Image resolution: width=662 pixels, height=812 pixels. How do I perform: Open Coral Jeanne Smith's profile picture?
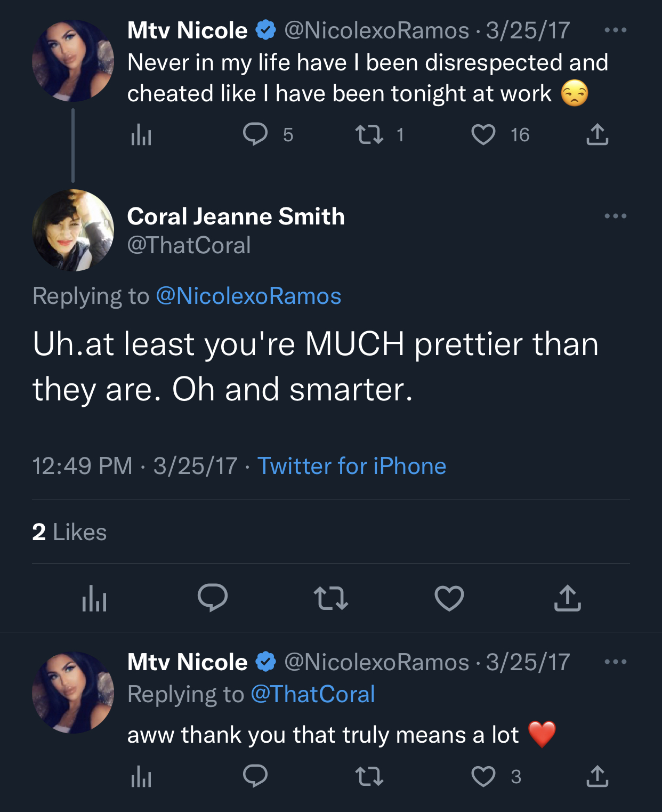point(73,230)
